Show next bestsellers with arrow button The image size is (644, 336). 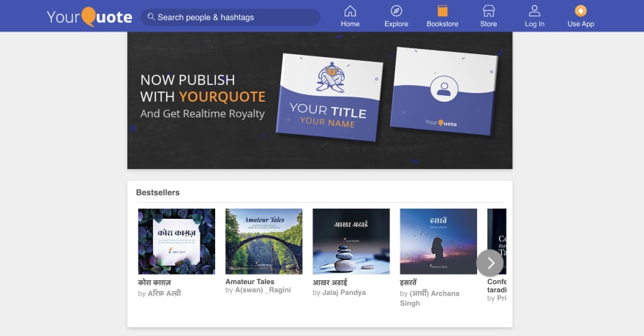click(x=490, y=263)
